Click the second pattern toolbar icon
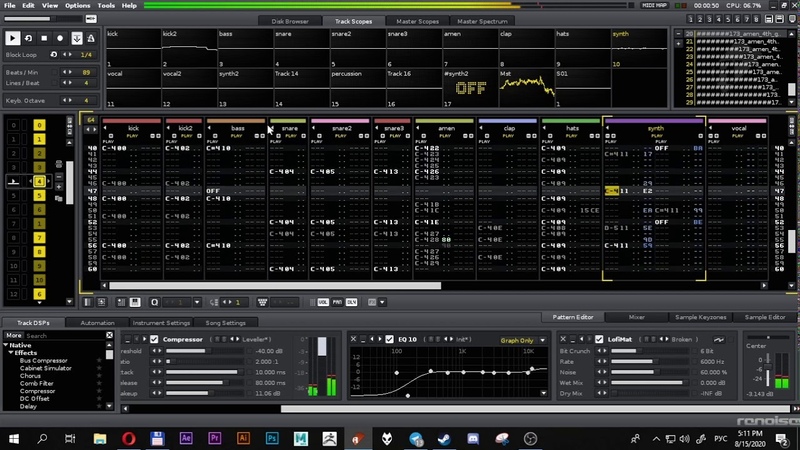Screen dimensions: 800x450 (102, 303)
